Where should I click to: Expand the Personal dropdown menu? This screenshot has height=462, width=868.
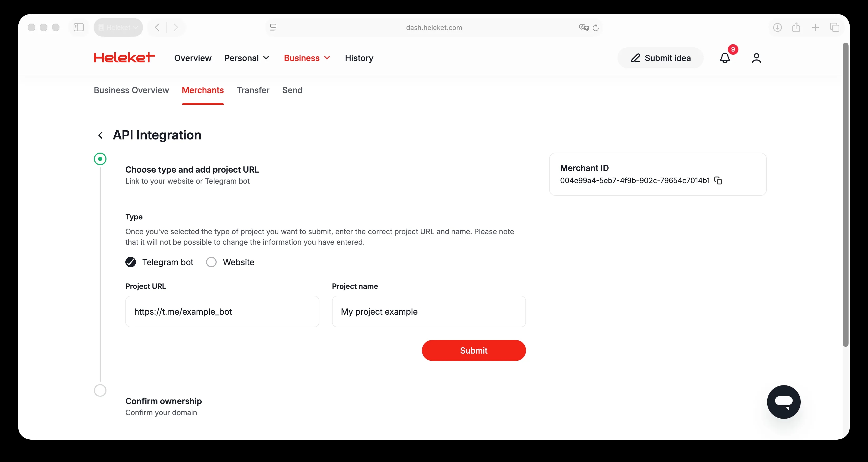(247, 58)
